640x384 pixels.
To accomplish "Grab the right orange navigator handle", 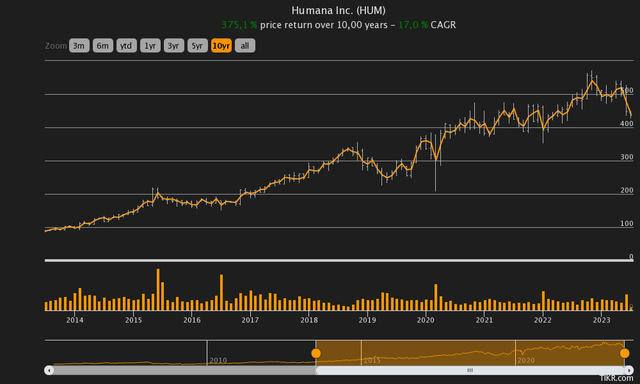I will click(x=624, y=353).
